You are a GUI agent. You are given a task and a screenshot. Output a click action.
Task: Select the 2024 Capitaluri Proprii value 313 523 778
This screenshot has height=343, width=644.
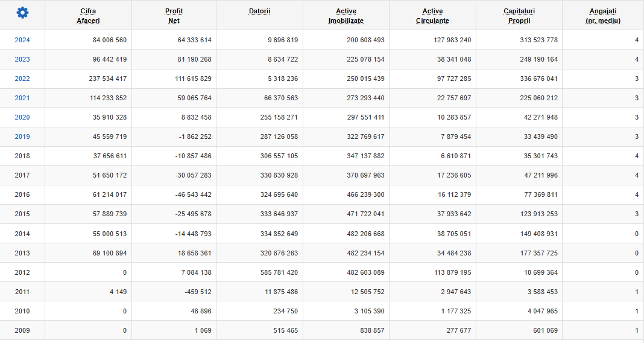pyautogui.click(x=538, y=40)
